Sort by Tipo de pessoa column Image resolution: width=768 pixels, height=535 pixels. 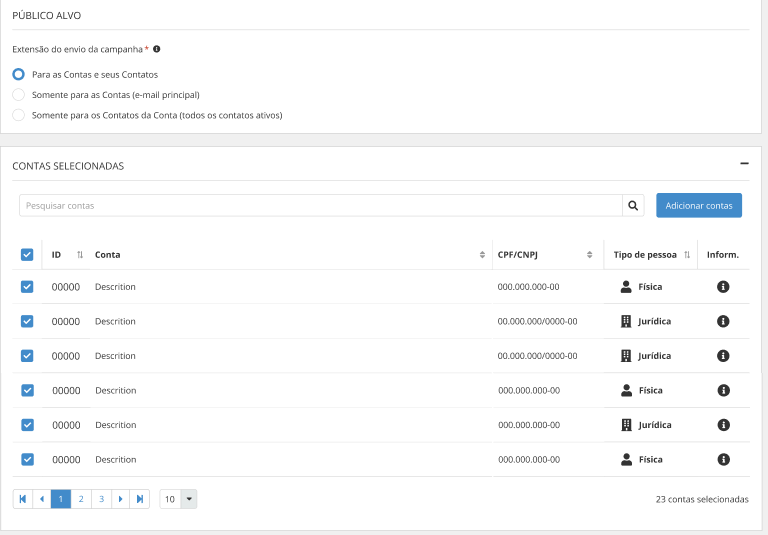pyautogui.click(x=687, y=255)
